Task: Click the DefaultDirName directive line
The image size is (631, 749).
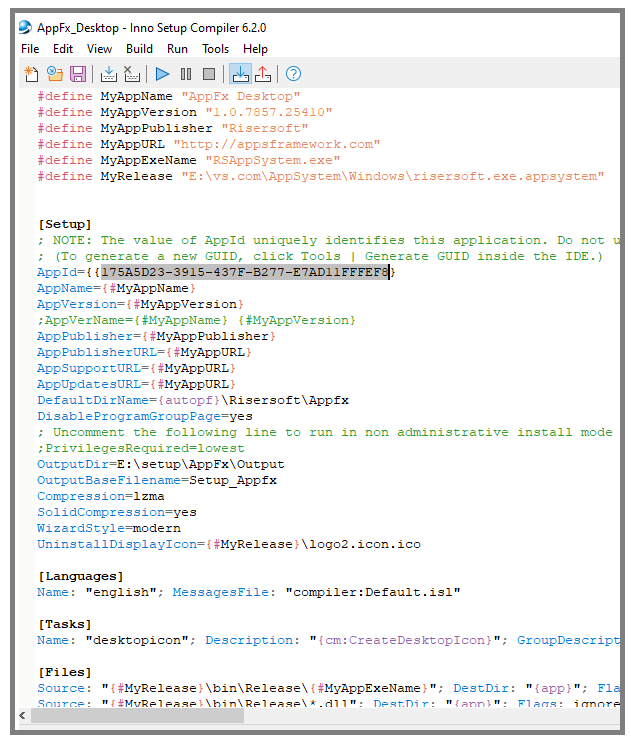Action: (193, 400)
